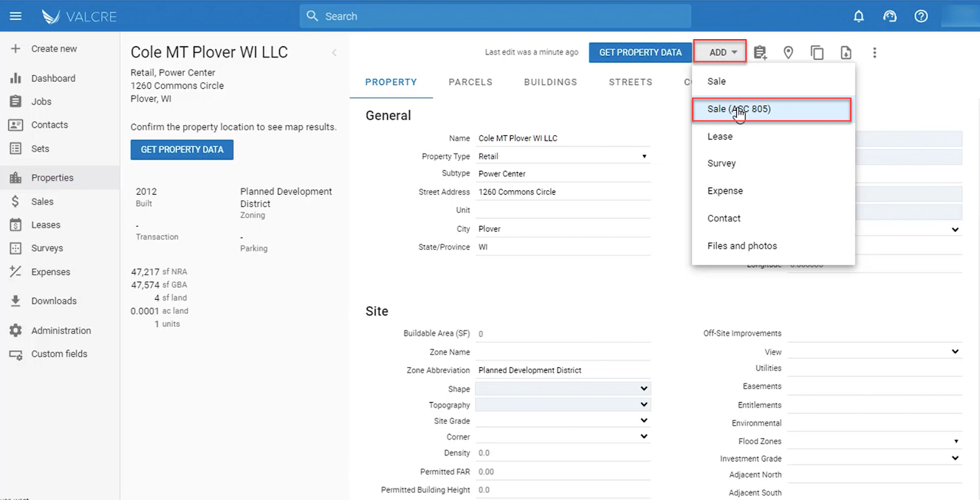The height and width of the screenshot is (500, 980).
Task: Click the City field
Action: click(x=563, y=229)
